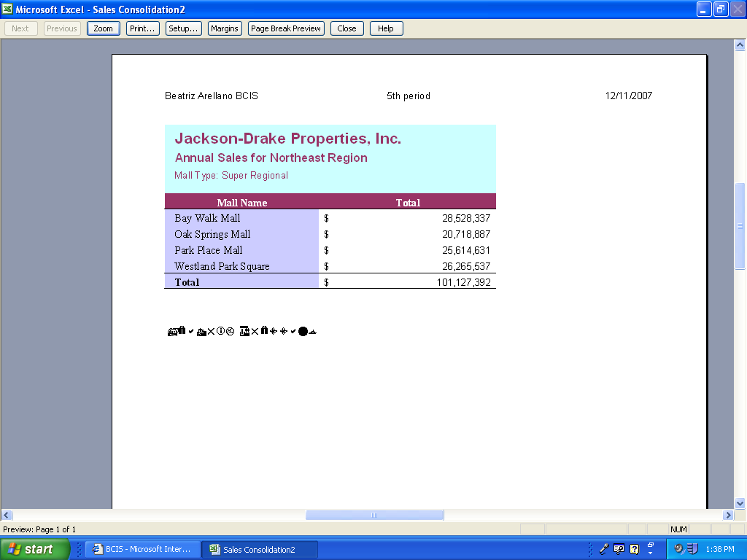Click the Next page button
747x560 pixels.
tap(20, 28)
